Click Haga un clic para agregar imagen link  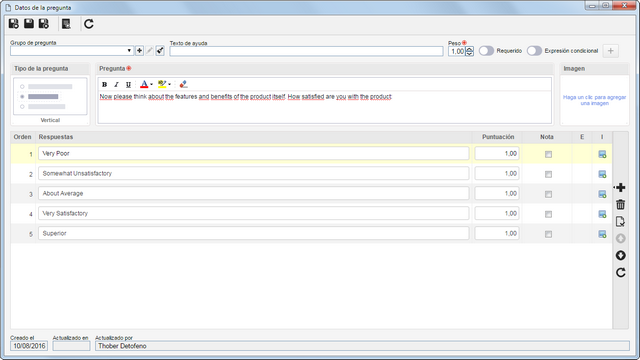coord(594,100)
